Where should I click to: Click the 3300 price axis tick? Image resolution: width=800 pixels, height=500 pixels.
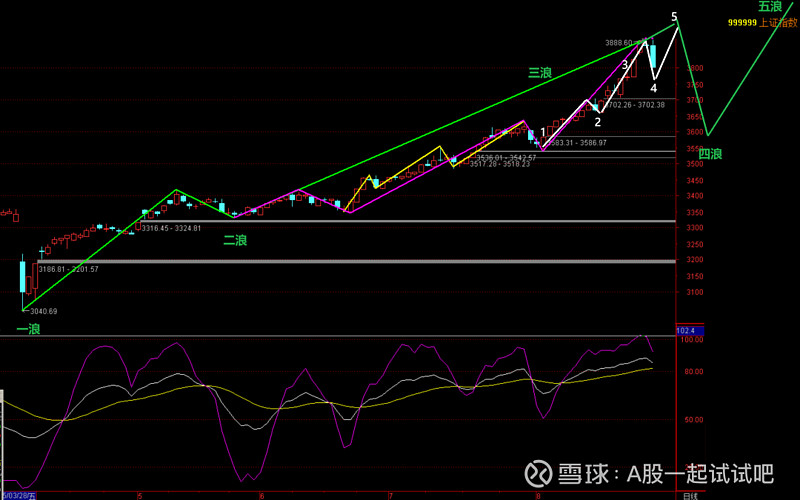(x=695, y=228)
